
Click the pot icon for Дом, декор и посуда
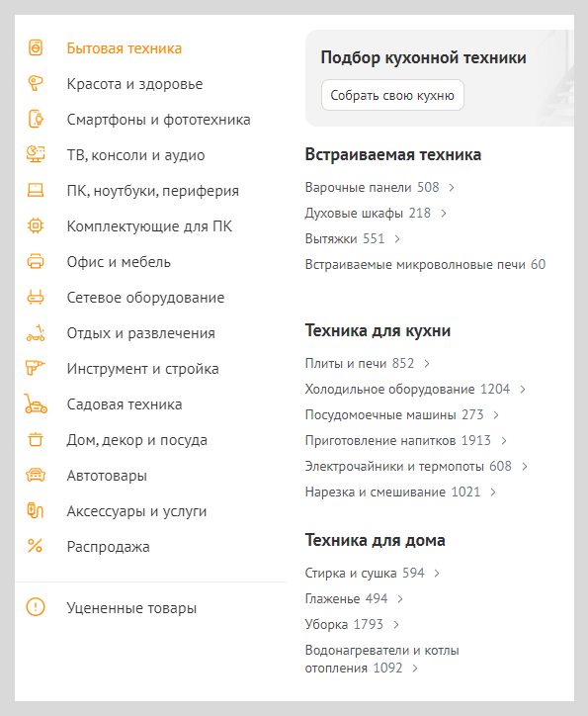coord(36,440)
